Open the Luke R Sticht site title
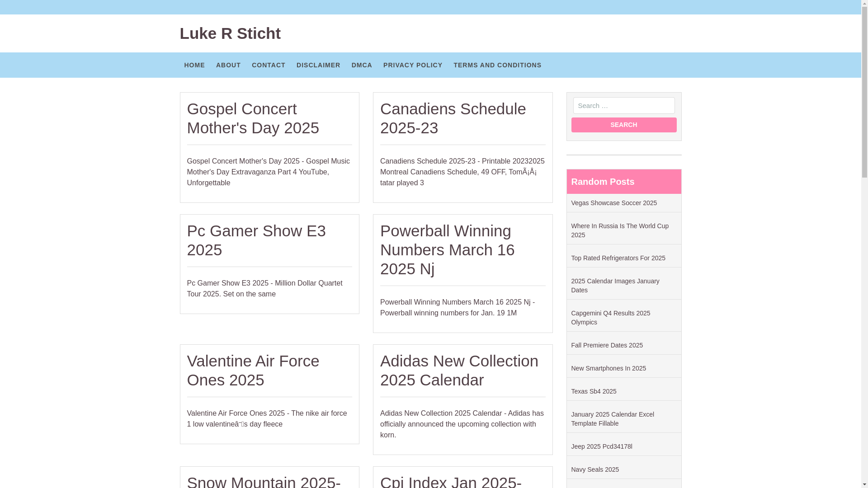This screenshot has height=488, width=868. (x=230, y=33)
